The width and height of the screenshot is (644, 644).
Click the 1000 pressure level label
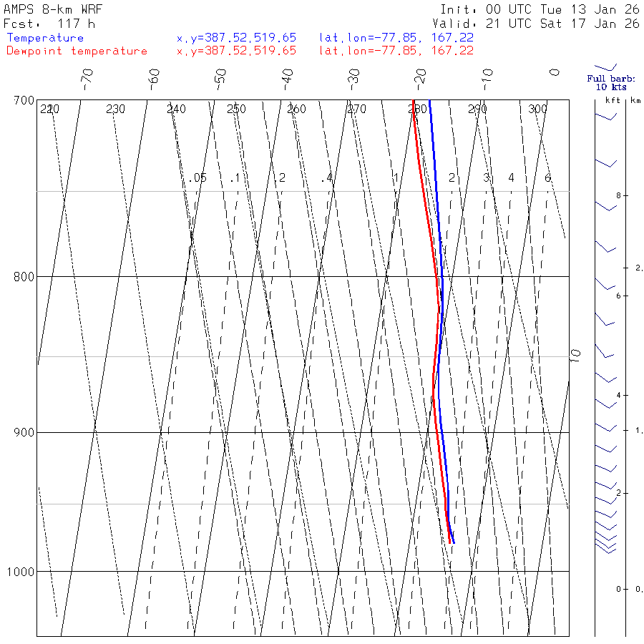pos(21,572)
